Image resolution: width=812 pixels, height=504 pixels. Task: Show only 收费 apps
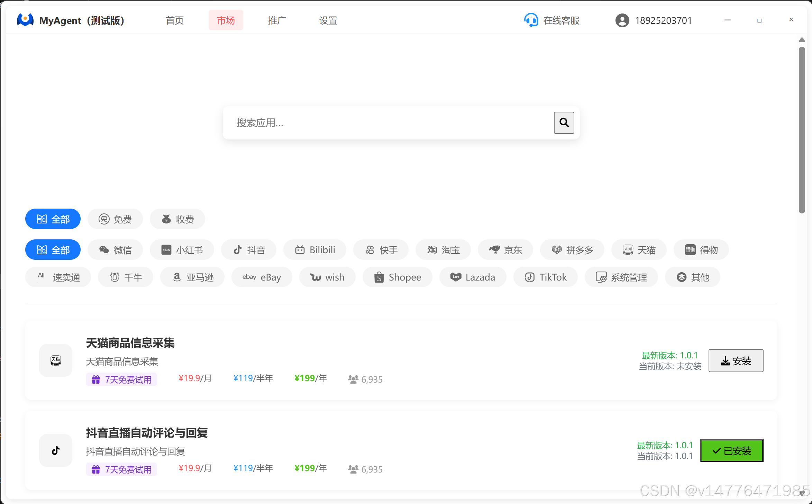pos(177,219)
